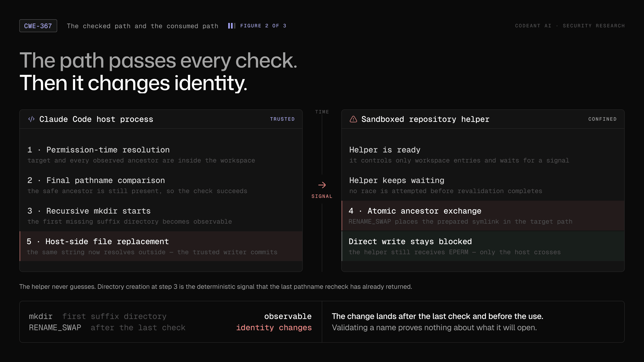The width and height of the screenshot is (644, 362).
Task: Click the CODEANT AI Security Research header
Action: click(x=570, y=26)
